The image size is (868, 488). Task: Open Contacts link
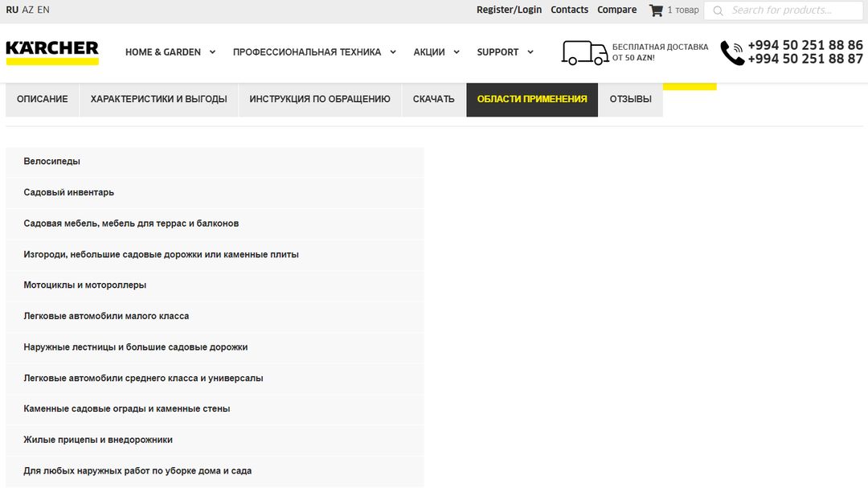569,10
